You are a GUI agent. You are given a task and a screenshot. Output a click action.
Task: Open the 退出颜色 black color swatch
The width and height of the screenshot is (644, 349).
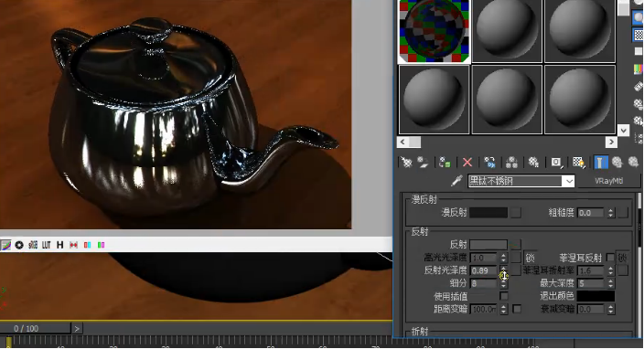coord(596,296)
